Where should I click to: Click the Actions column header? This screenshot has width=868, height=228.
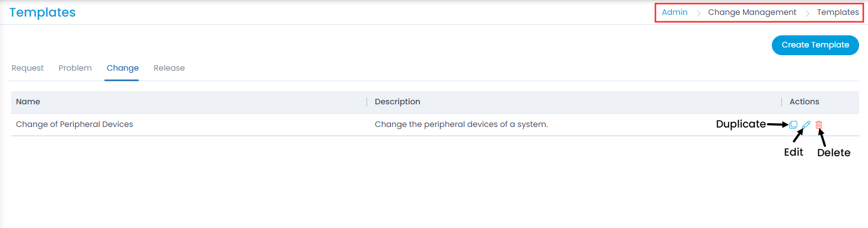point(804,102)
